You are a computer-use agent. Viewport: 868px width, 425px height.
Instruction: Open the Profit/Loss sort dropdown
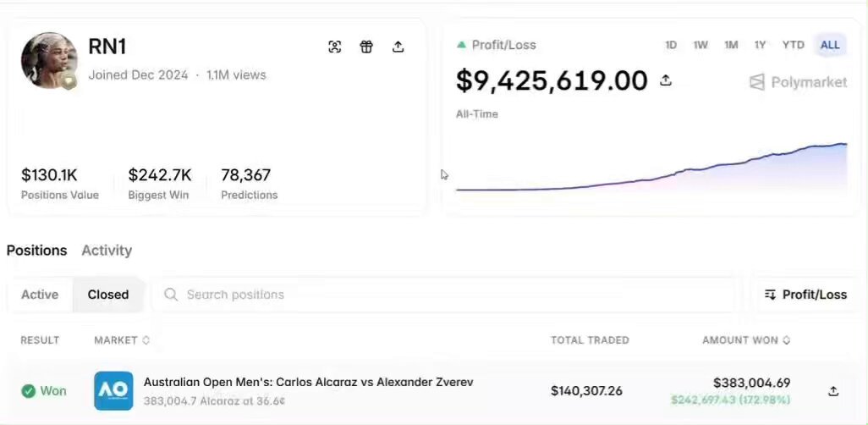click(805, 295)
